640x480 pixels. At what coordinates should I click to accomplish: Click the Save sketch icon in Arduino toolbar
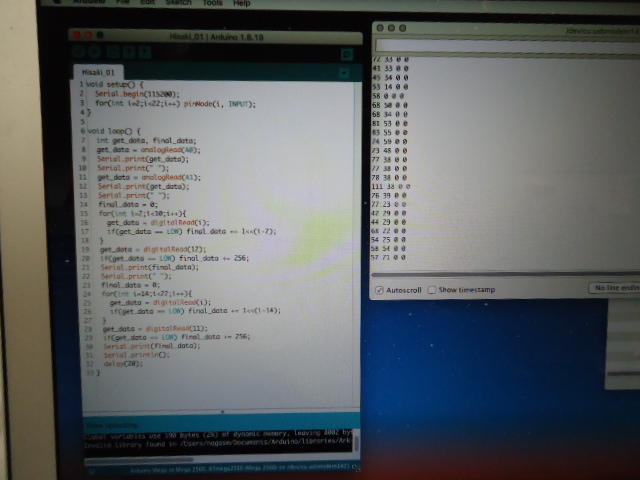(x=144, y=52)
